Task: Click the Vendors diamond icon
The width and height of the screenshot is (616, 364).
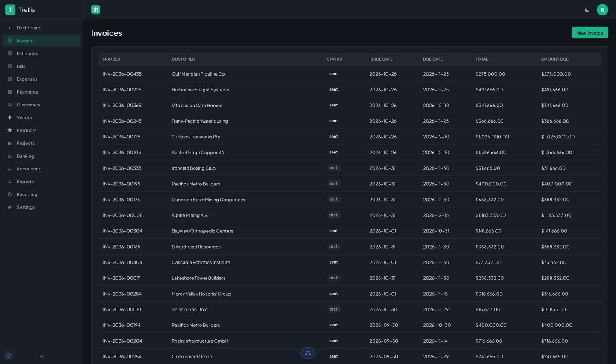Action: click(x=9, y=117)
